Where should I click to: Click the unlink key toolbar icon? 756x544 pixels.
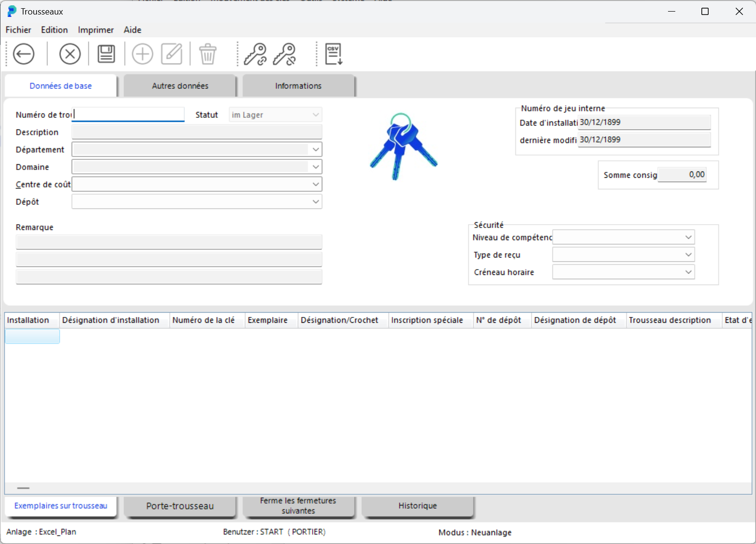coord(285,54)
